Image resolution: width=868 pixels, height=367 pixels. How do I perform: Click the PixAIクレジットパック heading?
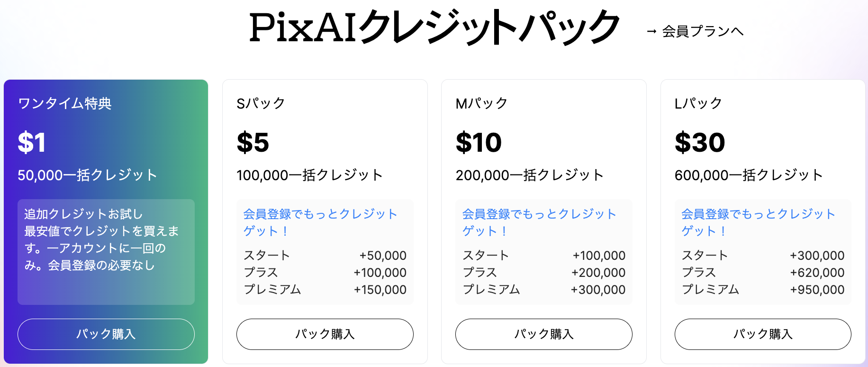434,28
